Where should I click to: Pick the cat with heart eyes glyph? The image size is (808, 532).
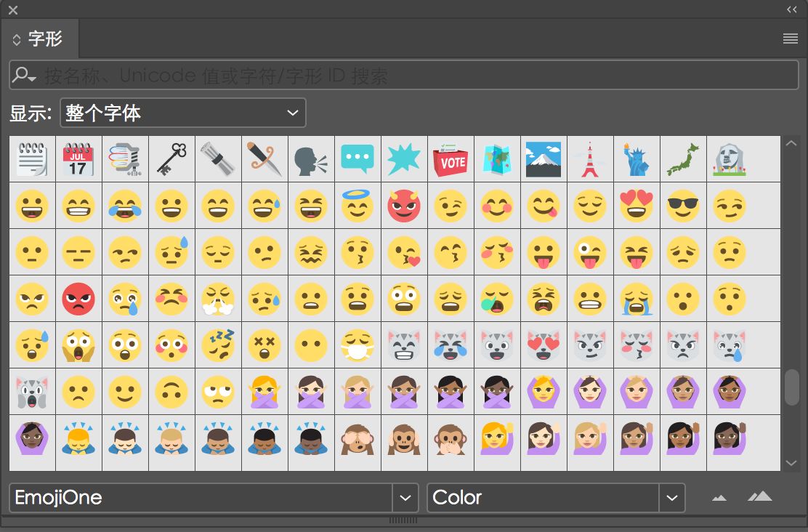pos(544,345)
